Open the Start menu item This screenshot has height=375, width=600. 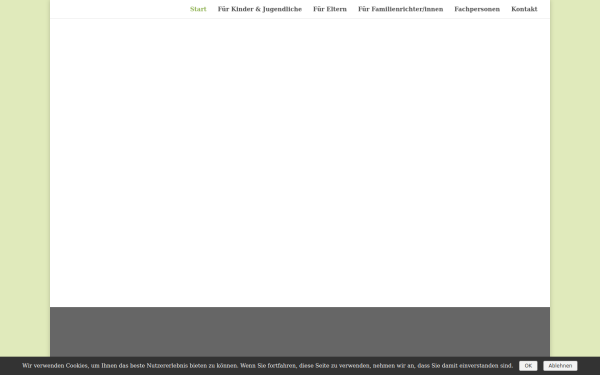coord(198,9)
